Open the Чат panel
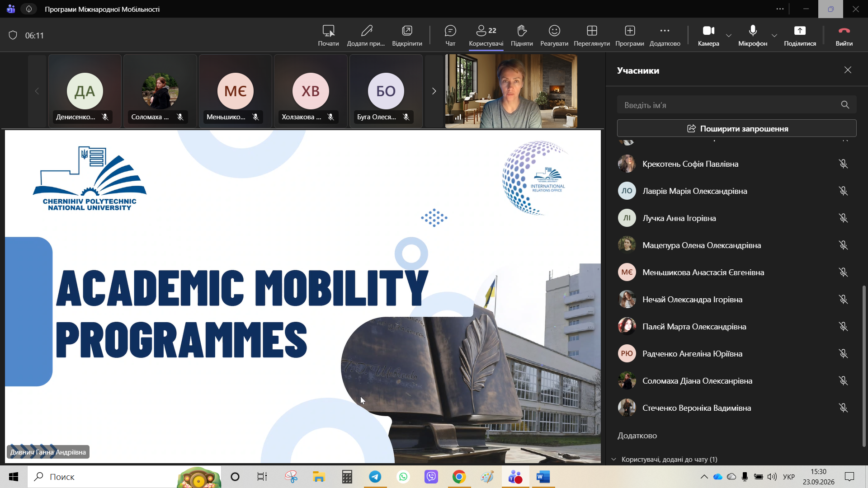This screenshot has height=488, width=868. [450, 35]
